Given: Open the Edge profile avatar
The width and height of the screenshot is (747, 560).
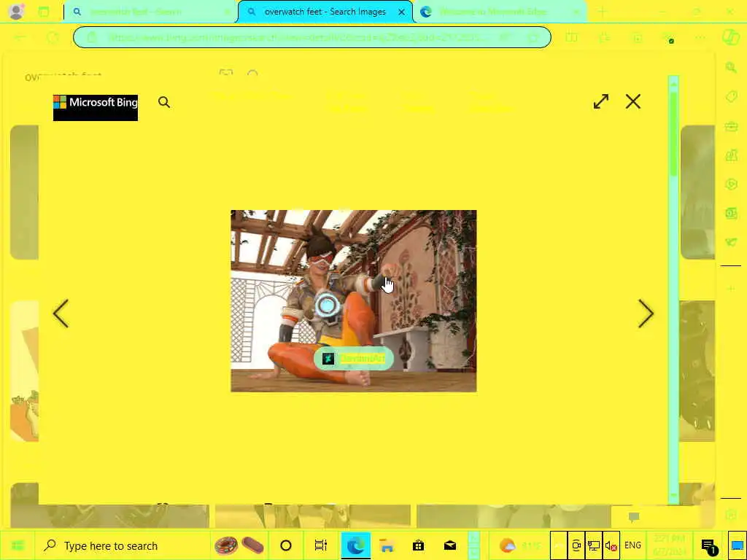Looking at the screenshot, I should 16,12.
